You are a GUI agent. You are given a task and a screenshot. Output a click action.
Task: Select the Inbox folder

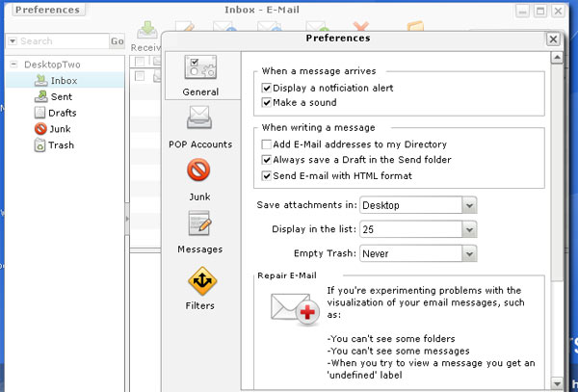pyautogui.click(x=66, y=80)
